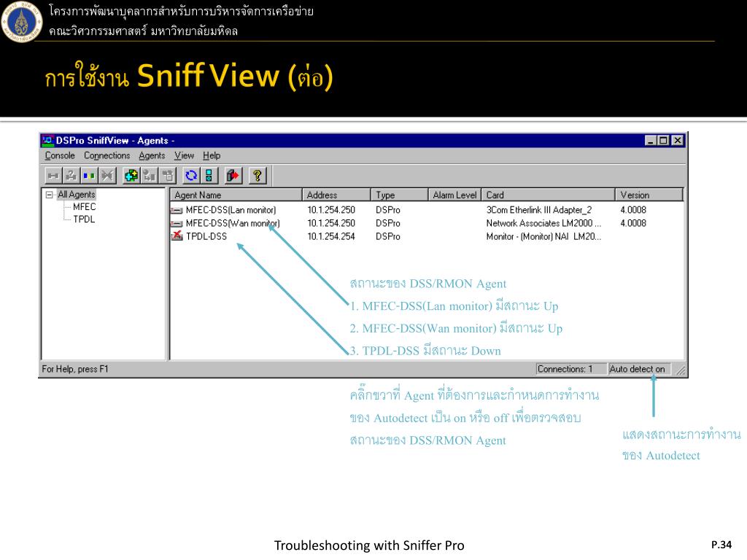Open the Agents menu

click(x=152, y=156)
